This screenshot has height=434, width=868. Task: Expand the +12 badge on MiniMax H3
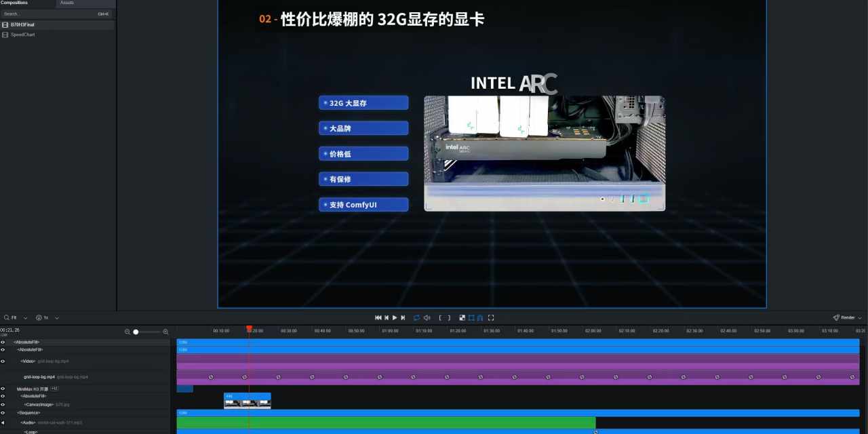pos(55,389)
